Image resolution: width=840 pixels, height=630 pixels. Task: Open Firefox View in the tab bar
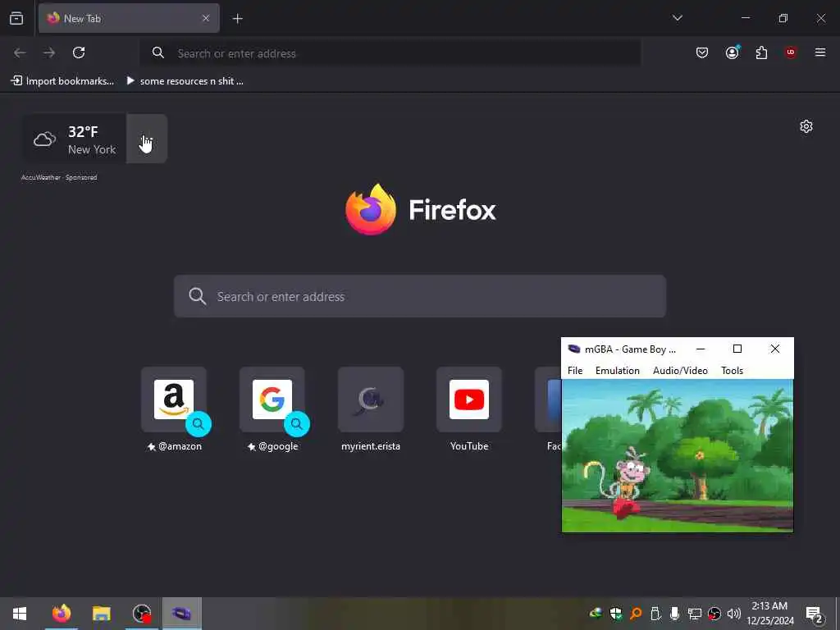pyautogui.click(x=16, y=18)
